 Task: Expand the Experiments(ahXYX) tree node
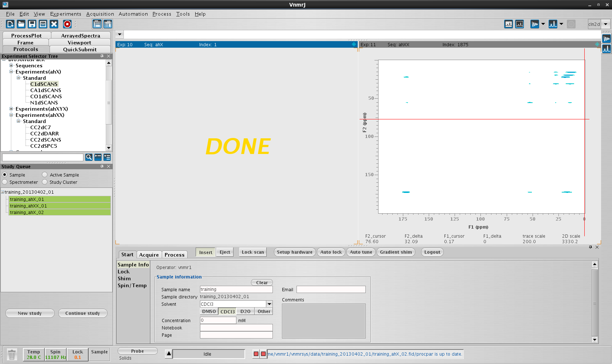tap(11, 109)
